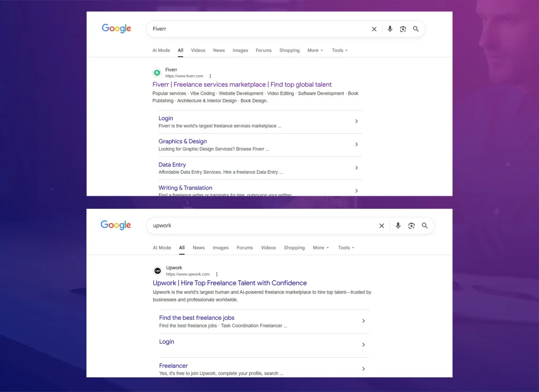
Task: Expand the More dropdown in the Fiverr results tabs
Action: click(315, 51)
